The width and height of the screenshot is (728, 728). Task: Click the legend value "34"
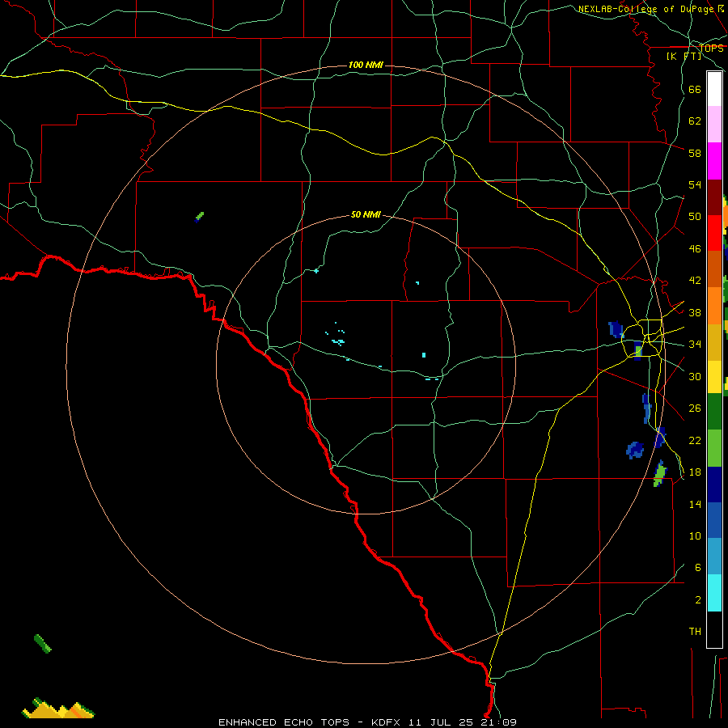(695, 345)
